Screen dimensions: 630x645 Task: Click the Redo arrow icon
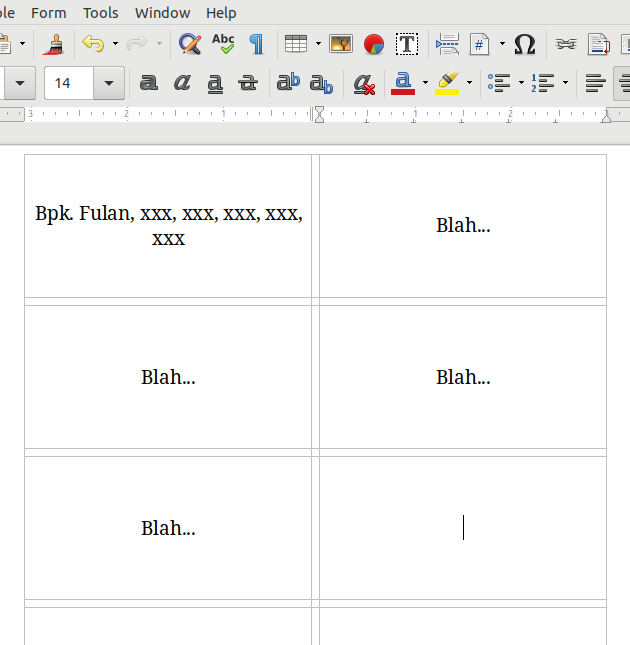[x=137, y=44]
